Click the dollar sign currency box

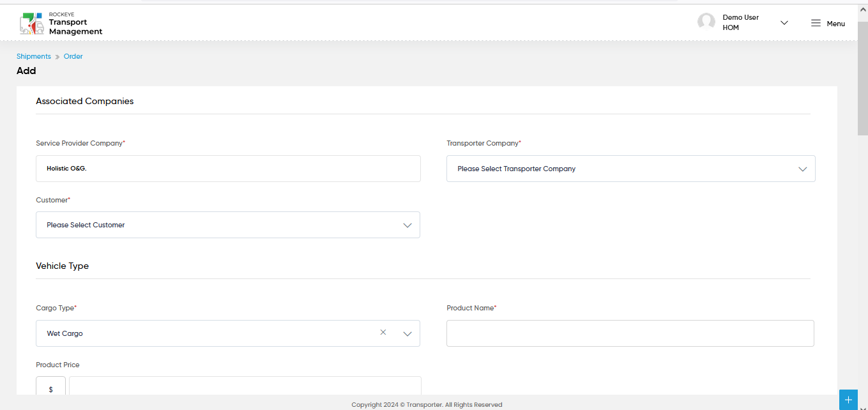pos(50,389)
